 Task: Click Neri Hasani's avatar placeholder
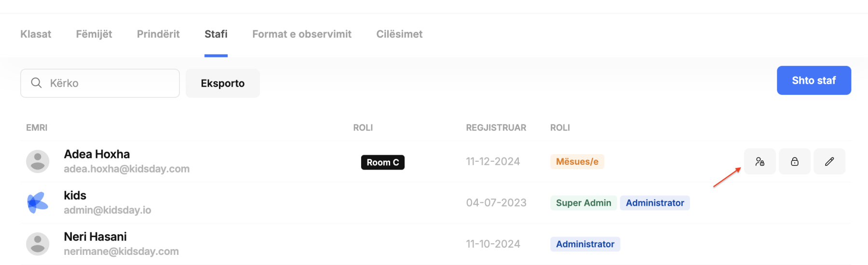[38, 244]
